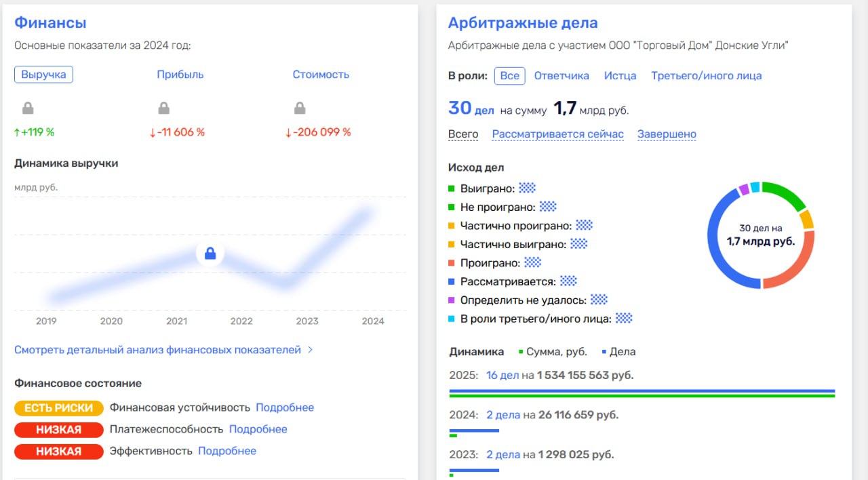The width and height of the screenshot is (868, 480).
Task: Click the hidden value next to Частично выиграно
Action: point(578,244)
